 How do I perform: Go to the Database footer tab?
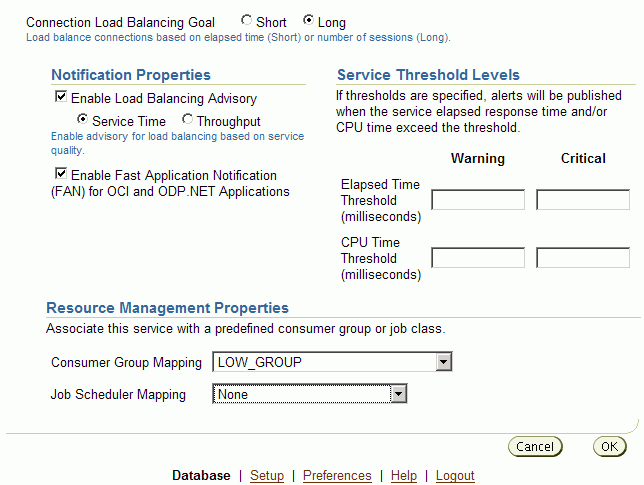[x=201, y=476]
